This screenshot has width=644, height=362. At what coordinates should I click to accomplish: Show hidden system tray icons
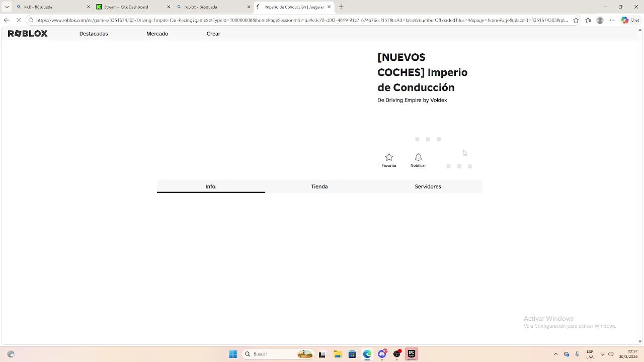(555, 354)
